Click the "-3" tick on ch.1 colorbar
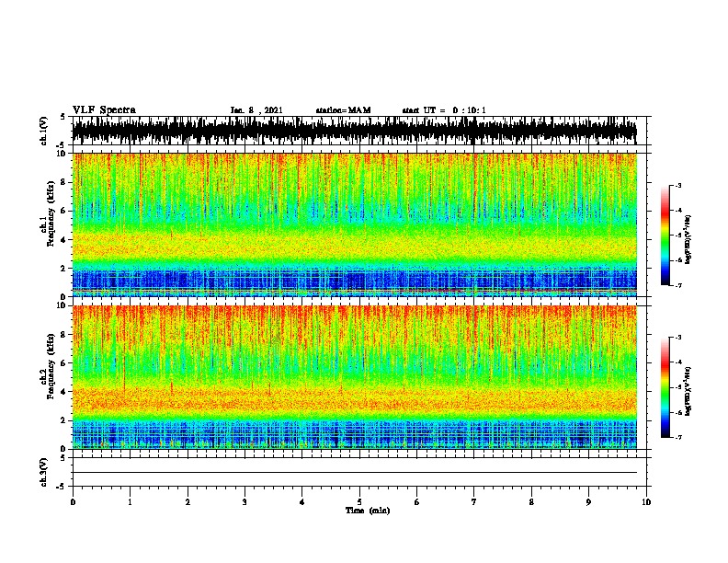 click(677, 185)
